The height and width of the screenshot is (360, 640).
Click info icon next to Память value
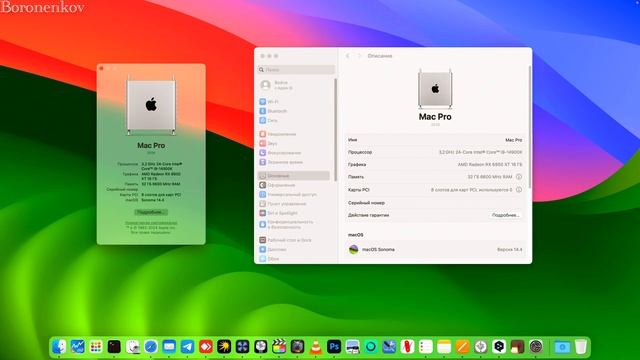click(x=519, y=177)
